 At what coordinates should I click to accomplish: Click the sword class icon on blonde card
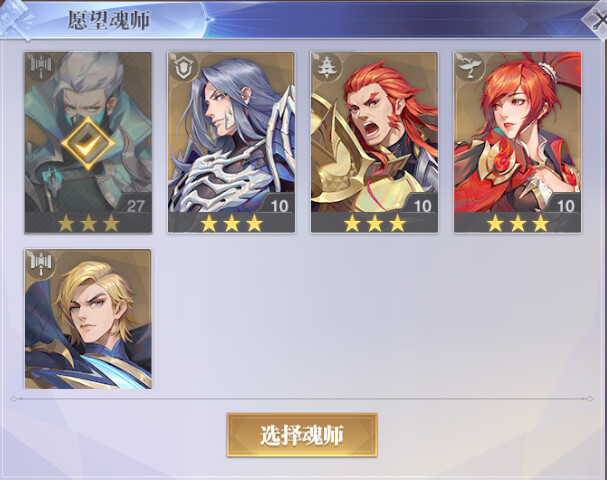click(x=41, y=264)
